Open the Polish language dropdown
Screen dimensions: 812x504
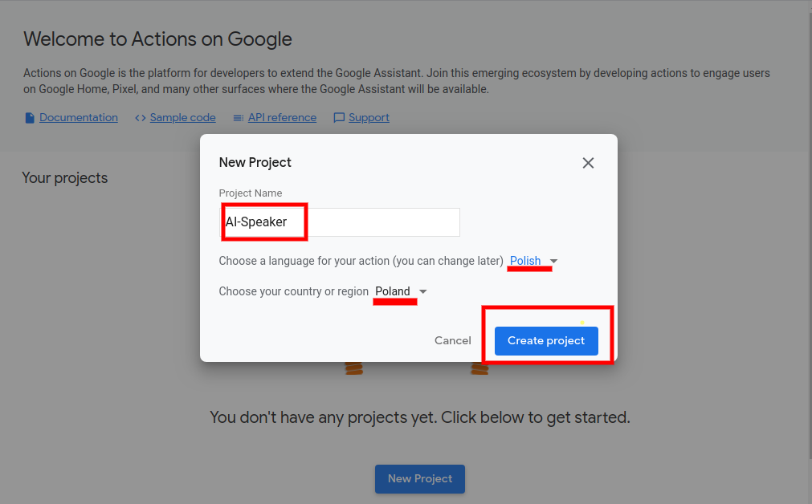(x=525, y=261)
